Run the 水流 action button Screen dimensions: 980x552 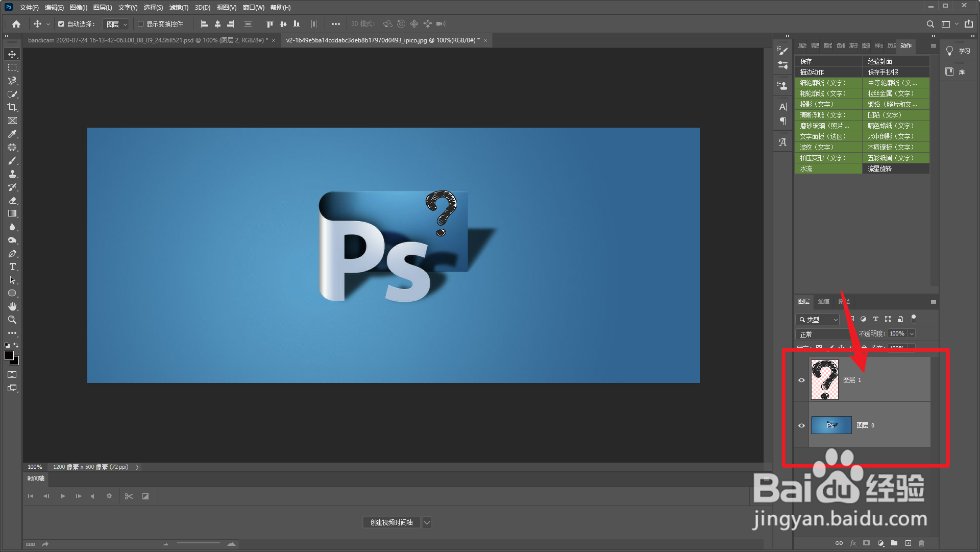828,169
